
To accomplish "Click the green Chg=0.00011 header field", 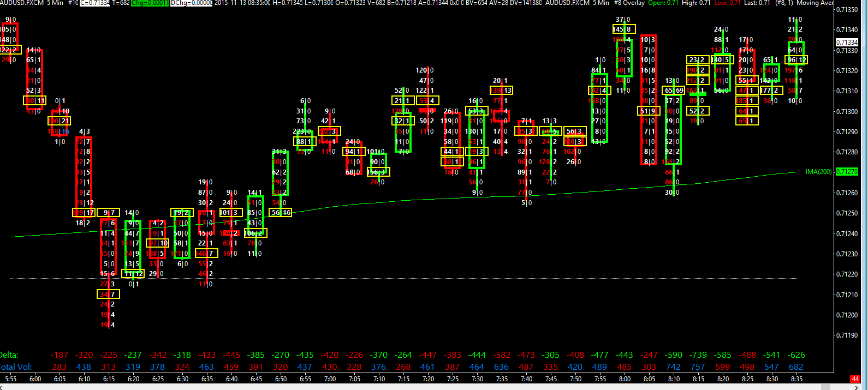I will (x=150, y=3).
